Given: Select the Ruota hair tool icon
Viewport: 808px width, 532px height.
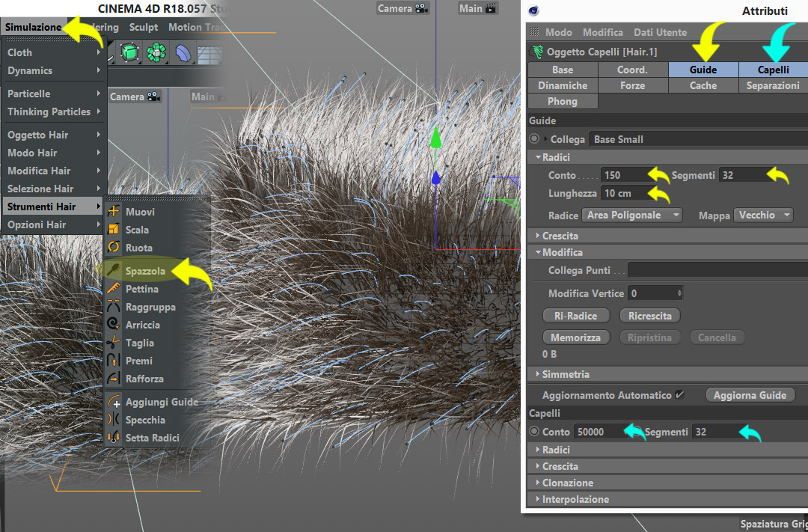Looking at the screenshot, I should pyautogui.click(x=114, y=248).
